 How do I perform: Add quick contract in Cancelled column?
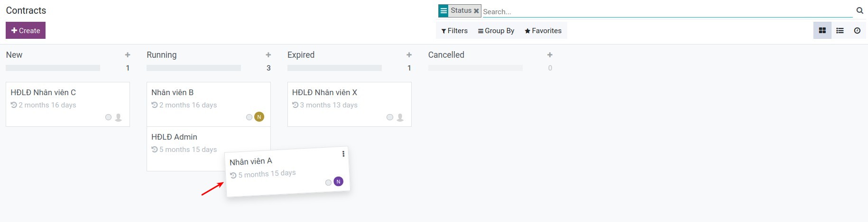pos(550,55)
